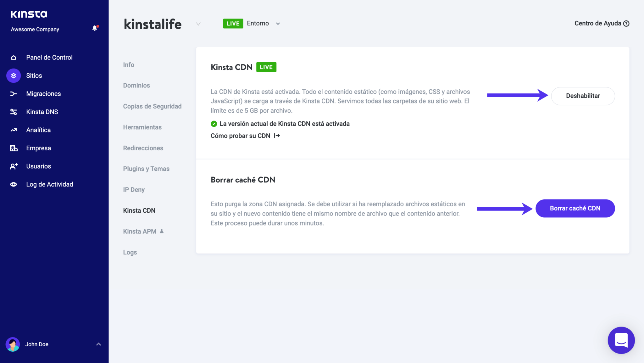
Task: Click the Kinsta logo
Action: 29,14
